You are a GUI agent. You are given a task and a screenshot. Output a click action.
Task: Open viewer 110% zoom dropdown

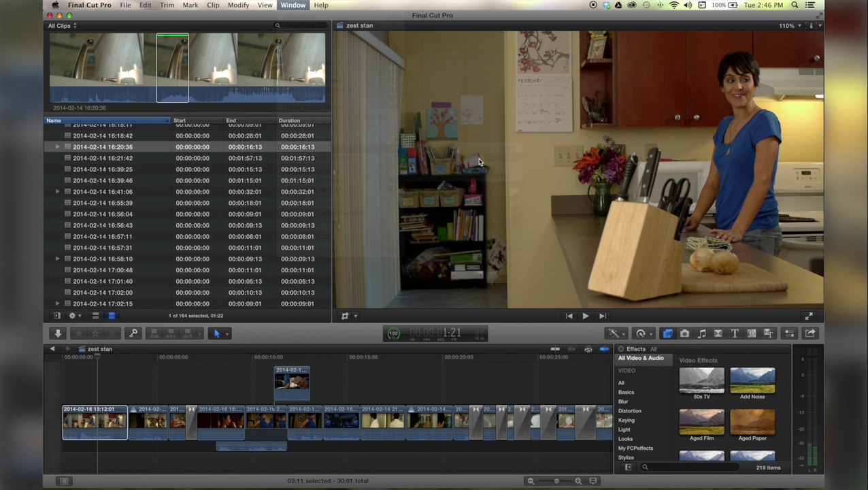click(x=789, y=26)
